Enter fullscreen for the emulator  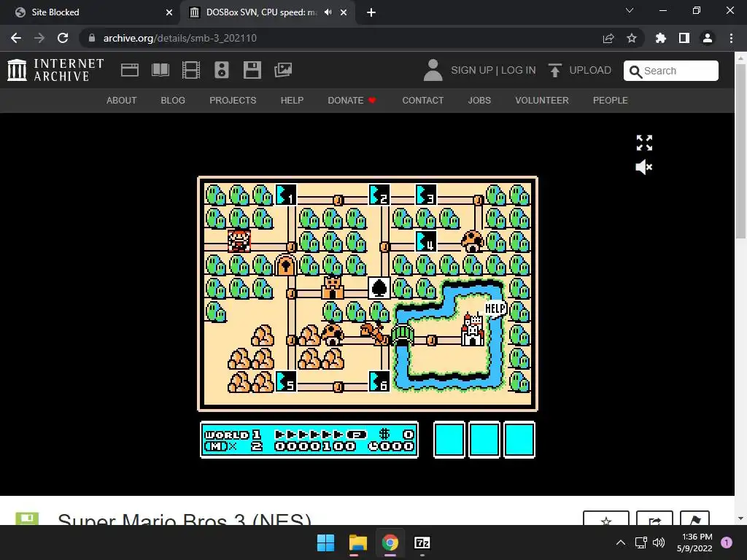coord(644,143)
